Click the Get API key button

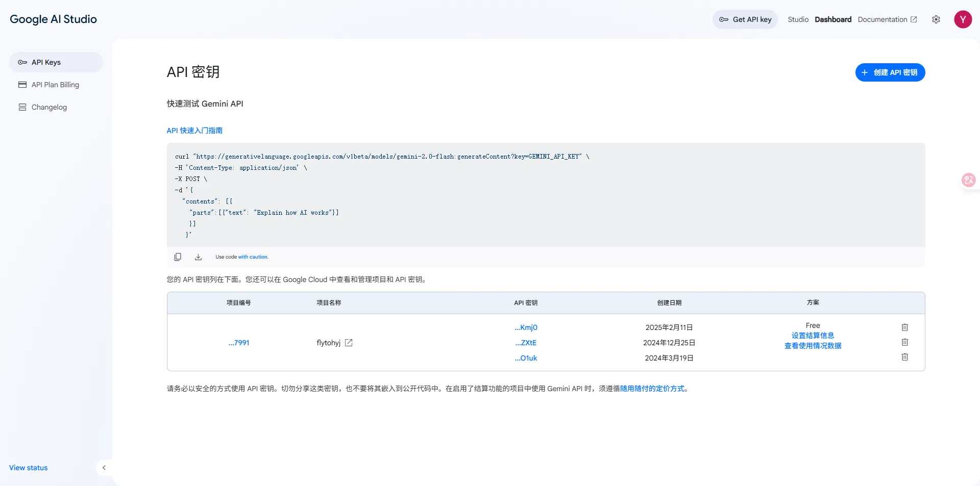(745, 19)
